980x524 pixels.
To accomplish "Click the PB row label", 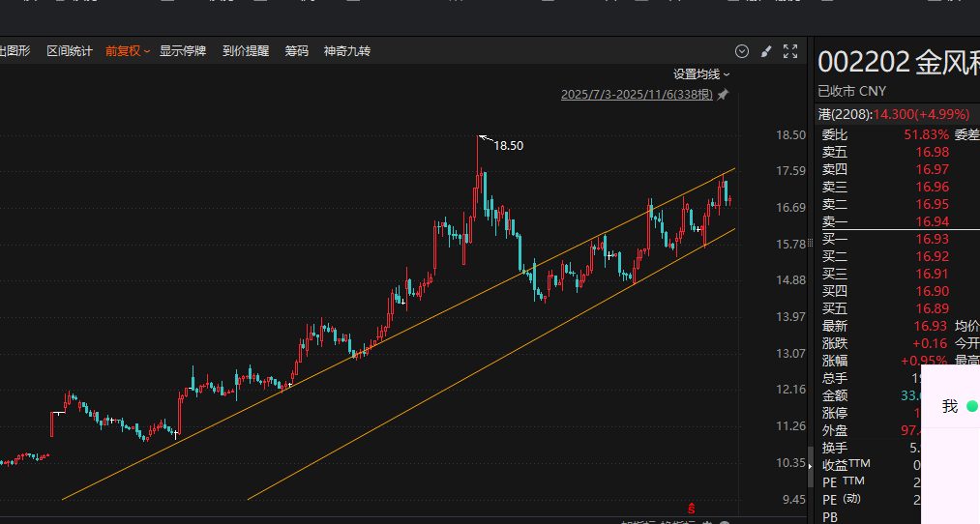I will pyautogui.click(x=830, y=517).
